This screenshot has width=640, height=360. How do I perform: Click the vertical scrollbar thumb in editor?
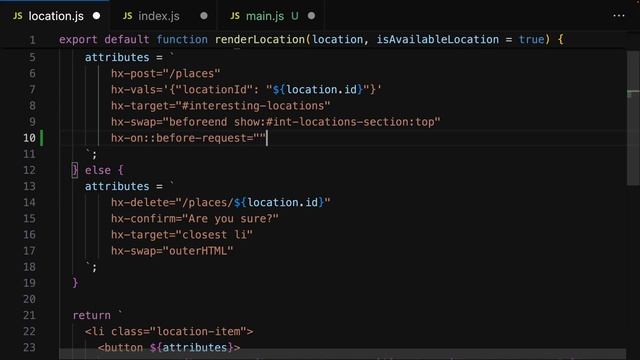633,118
